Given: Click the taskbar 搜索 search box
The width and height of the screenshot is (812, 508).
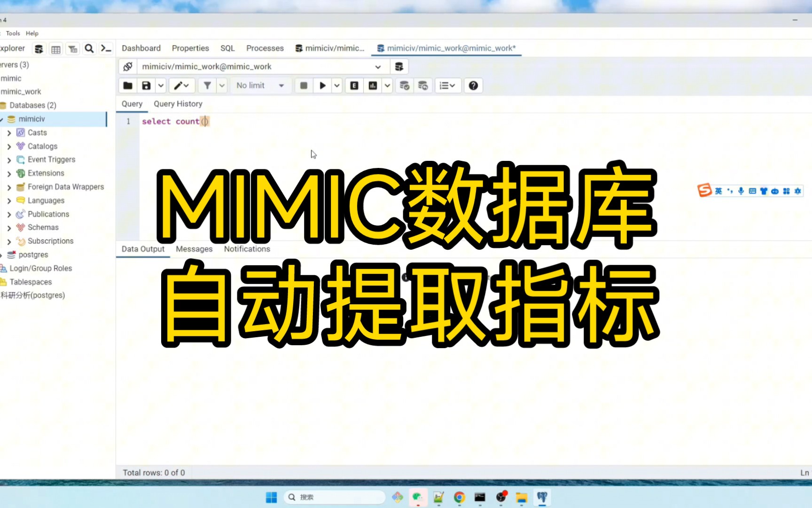Looking at the screenshot, I should pyautogui.click(x=335, y=497).
